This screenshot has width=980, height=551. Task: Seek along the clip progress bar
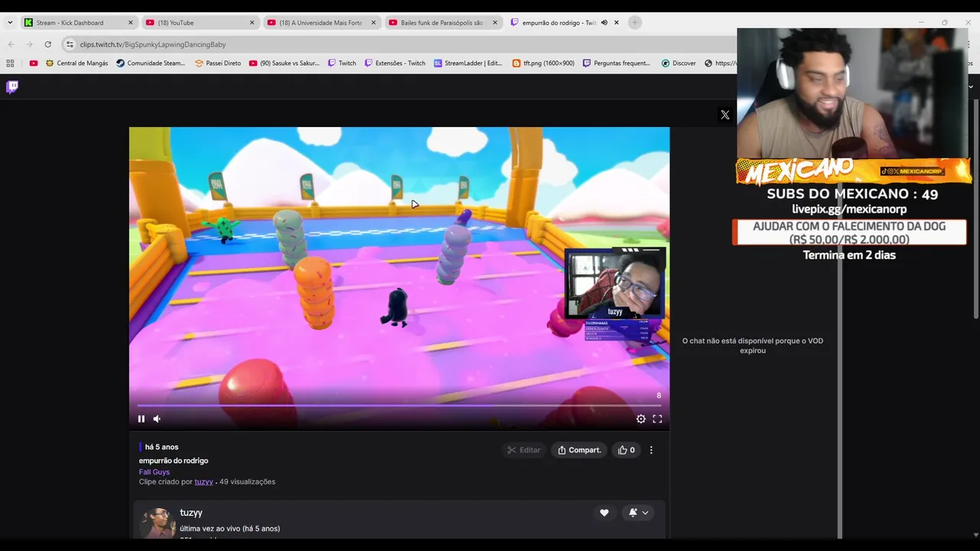coord(399,406)
